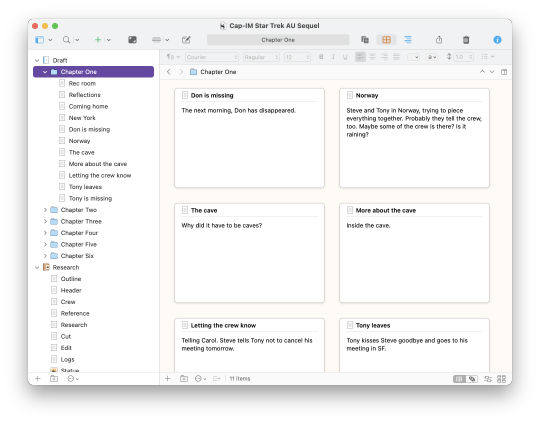540x422 pixels.
Task: Move selection to Trash
Action: tap(466, 40)
